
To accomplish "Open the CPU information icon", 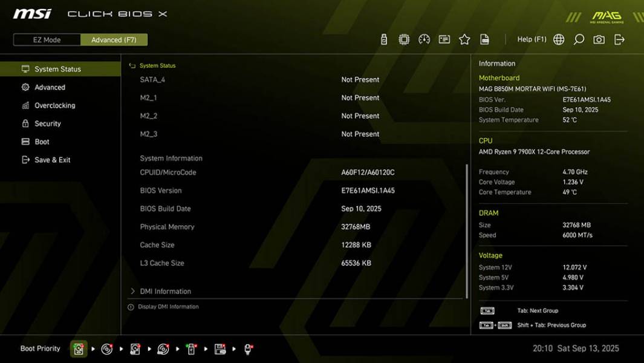I will 403,39.
